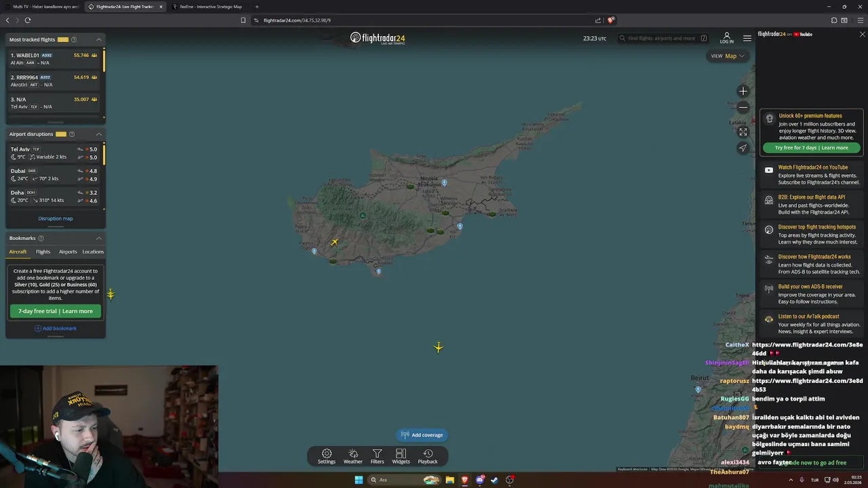Open Windows Start menu
The height and width of the screenshot is (488, 868).
(359, 480)
